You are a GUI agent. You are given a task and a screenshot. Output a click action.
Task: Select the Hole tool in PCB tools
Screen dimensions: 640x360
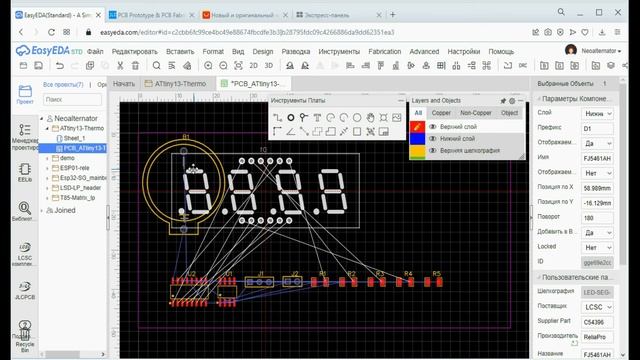[x=383, y=118]
